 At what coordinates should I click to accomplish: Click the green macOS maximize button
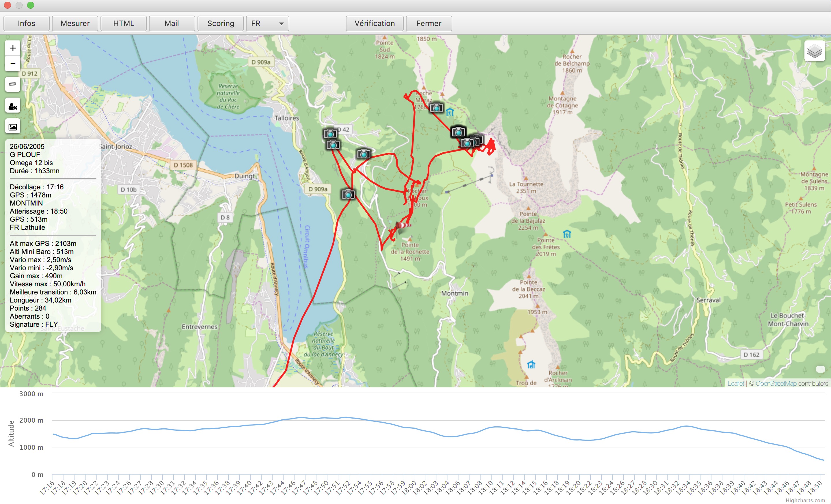tap(30, 5)
